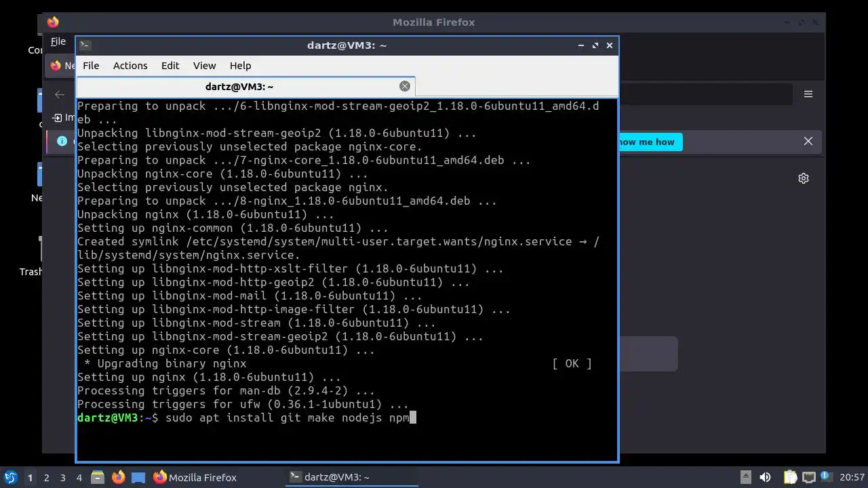Open the clipboard manager tray icon
This screenshot has width=868, height=488.
791,477
